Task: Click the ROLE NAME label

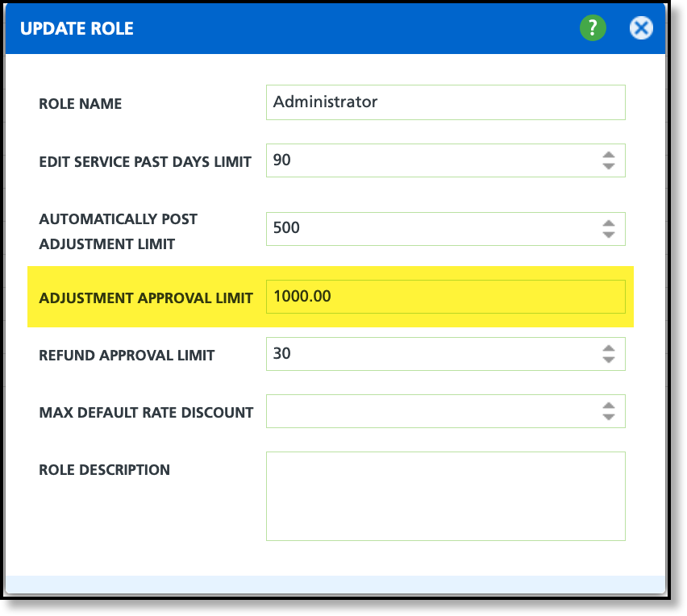Action: click(80, 104)
